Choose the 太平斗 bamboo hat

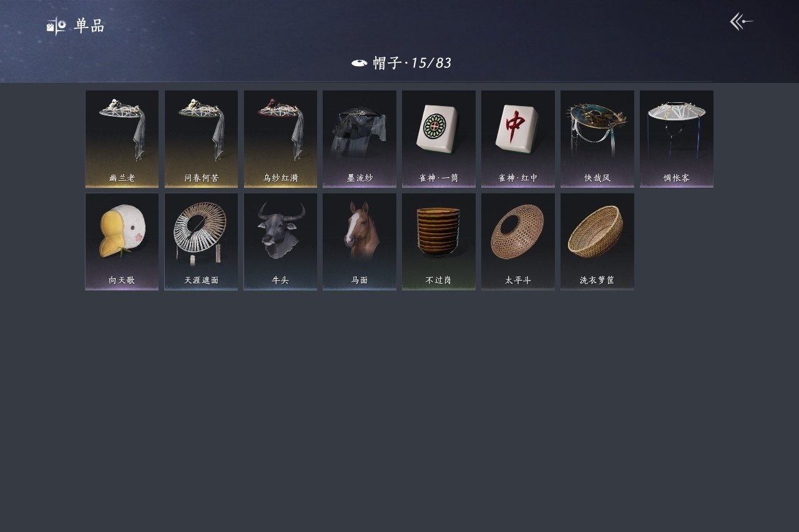coord(518,241)
